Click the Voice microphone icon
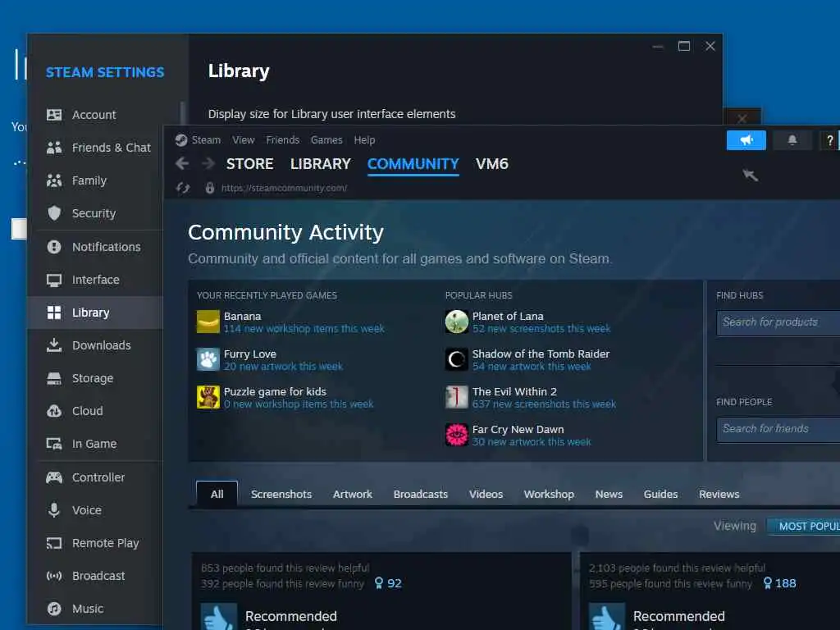Viewport: 840px width, 630px height. tap(54, 510)
